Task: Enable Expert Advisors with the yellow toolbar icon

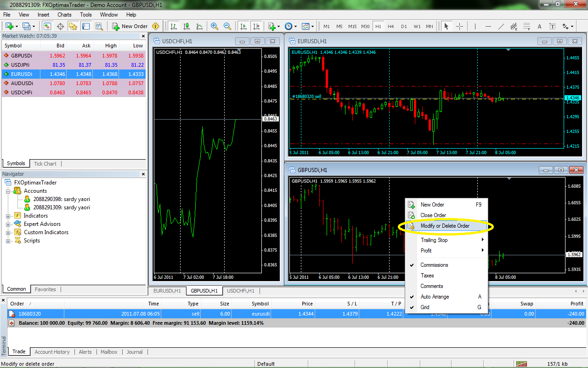Action: click(x=155, y=26)
